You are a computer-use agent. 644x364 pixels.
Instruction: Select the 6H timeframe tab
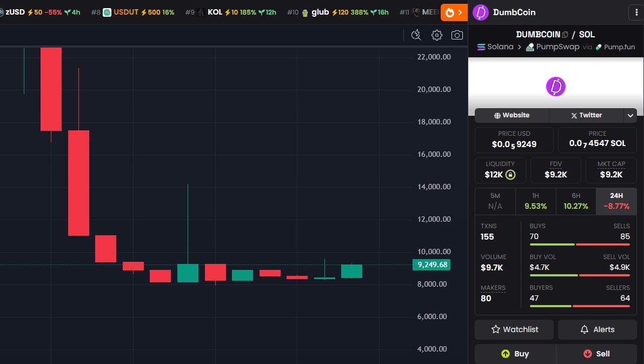[x=576, y=201]
